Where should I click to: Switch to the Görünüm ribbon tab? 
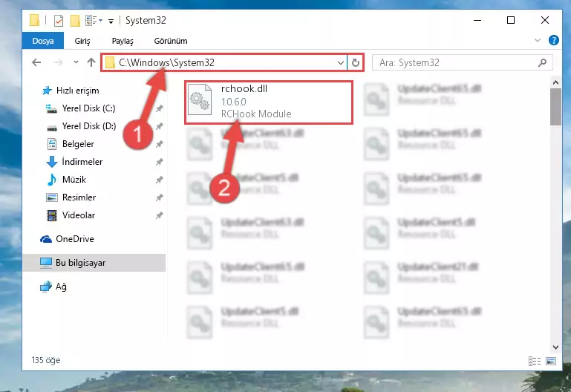coord(171,41)
